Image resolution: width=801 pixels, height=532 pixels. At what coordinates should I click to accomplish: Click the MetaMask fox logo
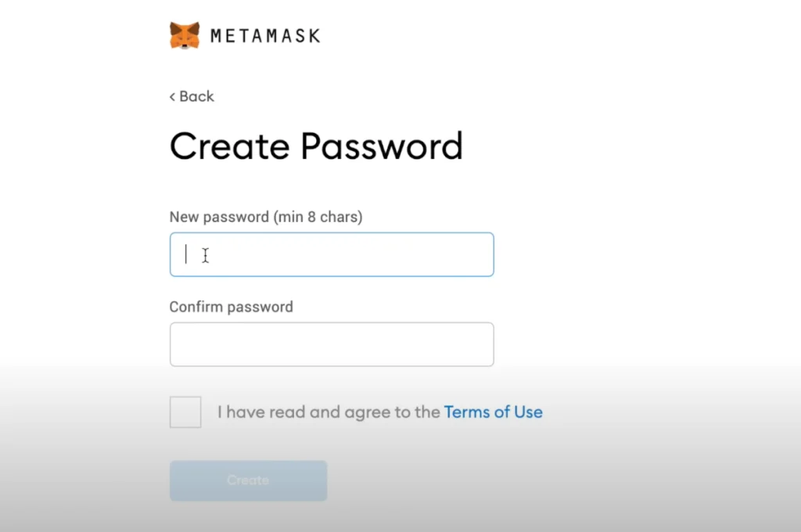(185, 35)
